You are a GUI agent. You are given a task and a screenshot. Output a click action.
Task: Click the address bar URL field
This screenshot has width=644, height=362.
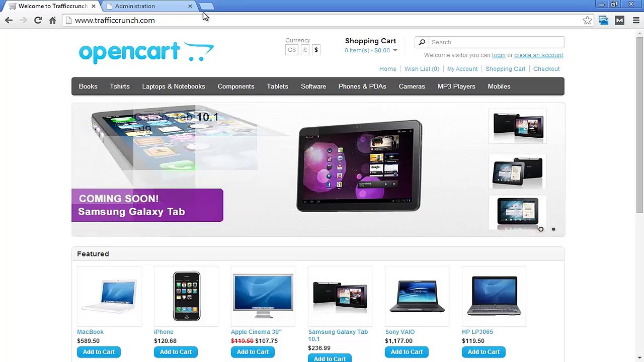[322, 20]
